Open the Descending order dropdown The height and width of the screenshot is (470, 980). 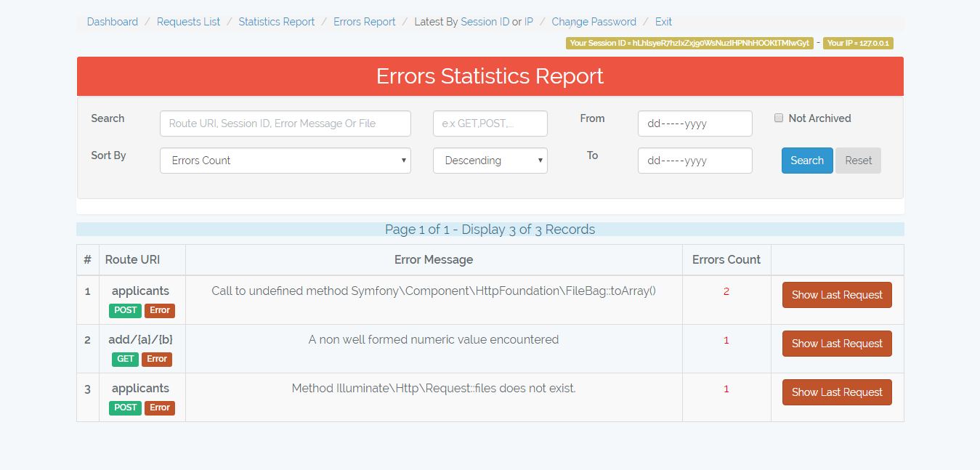(490, 161)
